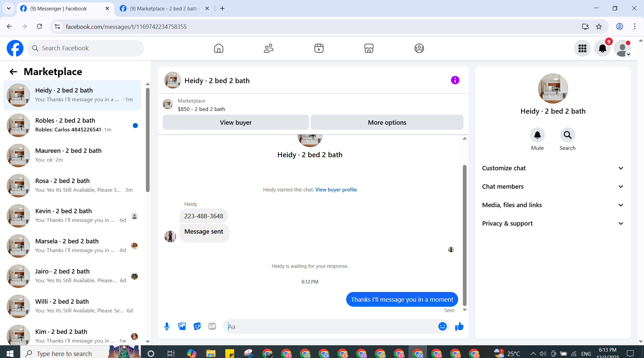Open Marsela · 2 bed 2 bath conversation
The width and height of the screenshot is (644, 358).
(x=72, y=246)
